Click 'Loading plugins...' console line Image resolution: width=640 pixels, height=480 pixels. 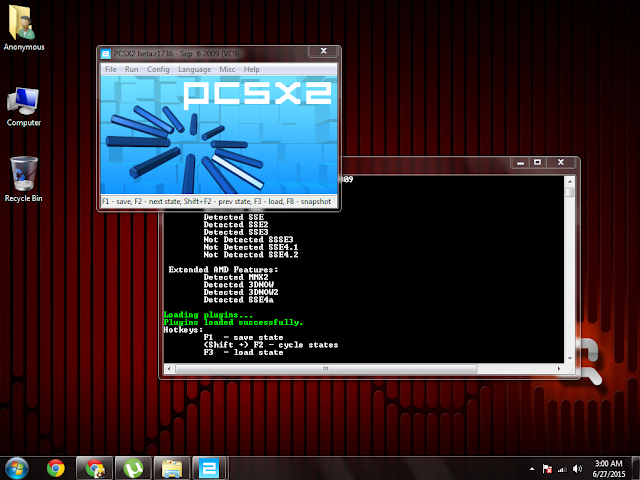click(208, 315)
